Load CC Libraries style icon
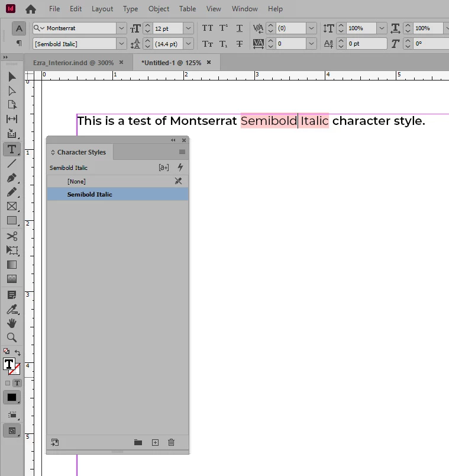449x476 pixels. (55, 442)
